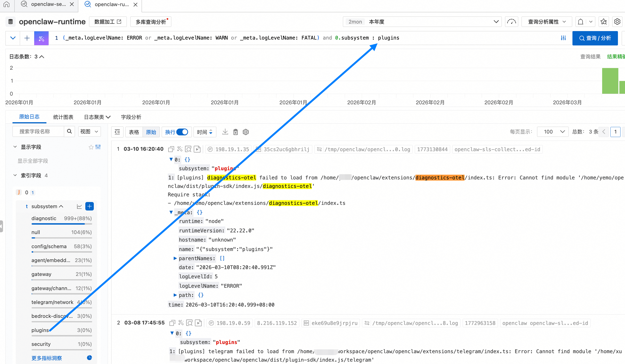Collapse the _meta object in first log
The height and width of the screenshot is (364, 625).
pyautogui.click(x=171, y=212)
